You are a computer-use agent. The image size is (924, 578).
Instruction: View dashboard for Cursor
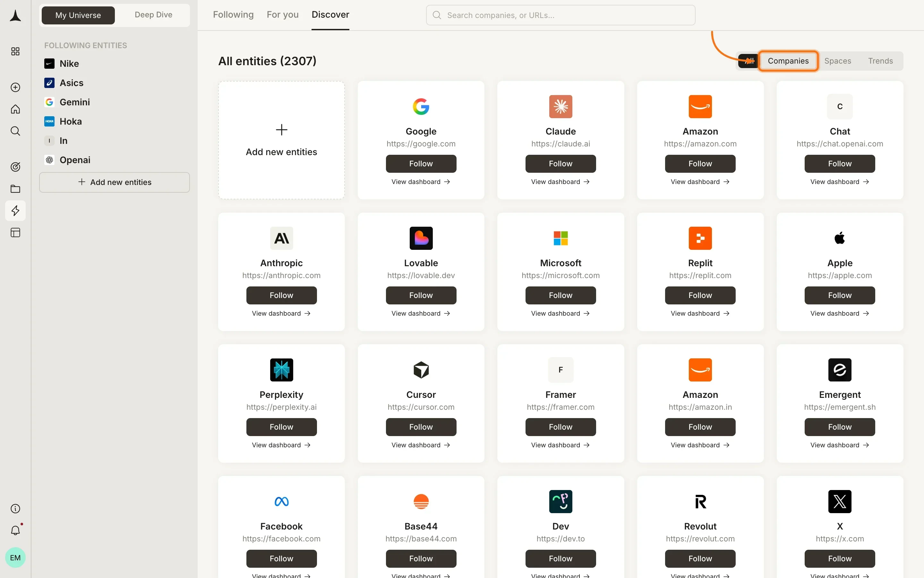(421, 445)
